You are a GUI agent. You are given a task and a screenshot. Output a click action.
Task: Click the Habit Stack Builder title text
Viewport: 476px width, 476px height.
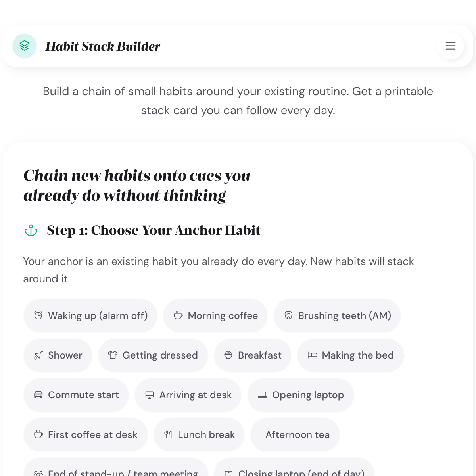pos(103,46)
